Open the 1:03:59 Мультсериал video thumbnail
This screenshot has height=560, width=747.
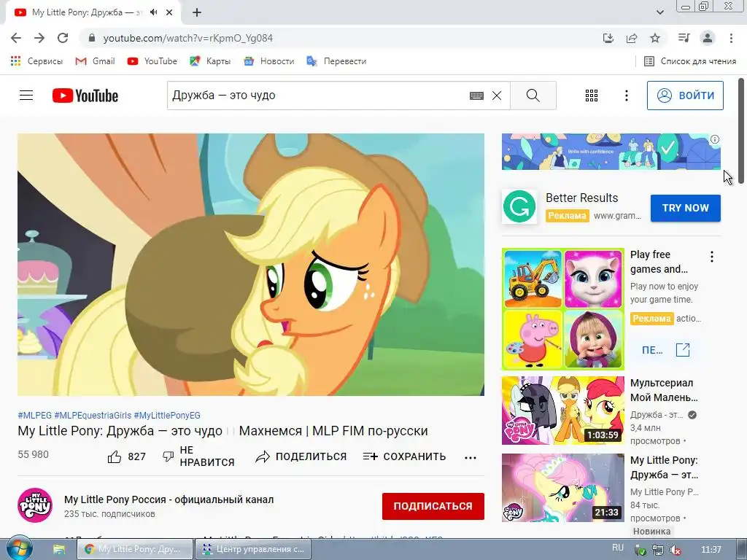click(x=562, y=411)
